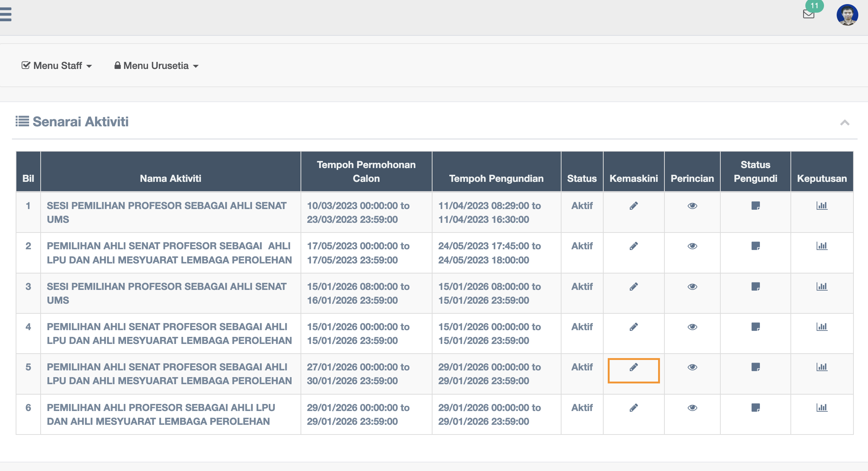Viewport: 868px width, 471px height.
Task: View Perincian eye icon for row 1
Action: 692,206
